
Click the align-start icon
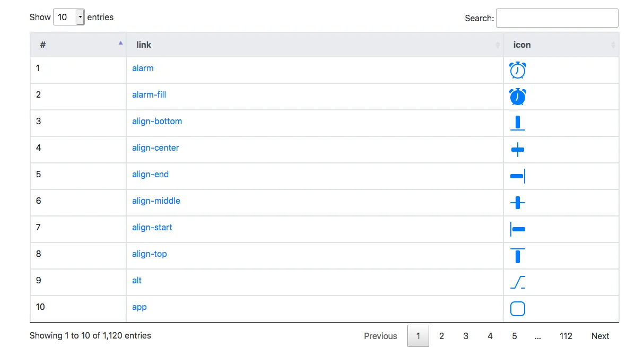click(517, 229)
